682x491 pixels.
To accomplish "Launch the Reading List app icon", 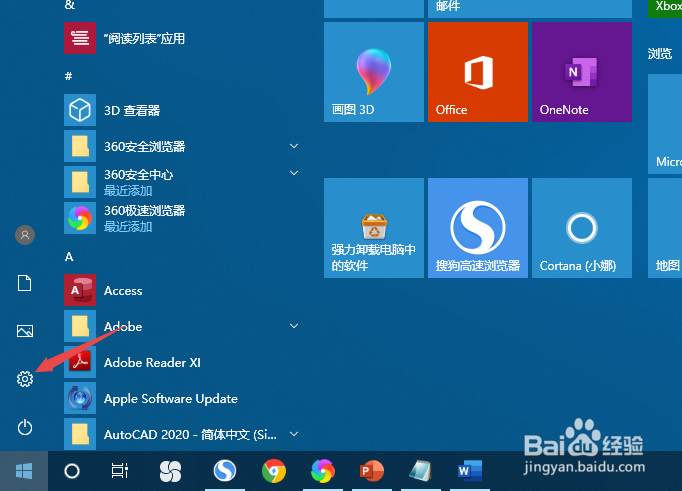I will 80,38.
